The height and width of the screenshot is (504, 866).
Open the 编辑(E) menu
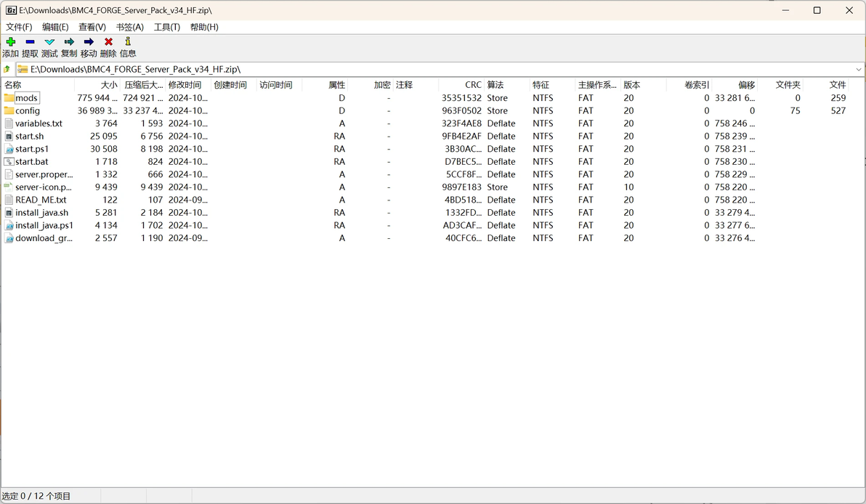click(55, 27)
